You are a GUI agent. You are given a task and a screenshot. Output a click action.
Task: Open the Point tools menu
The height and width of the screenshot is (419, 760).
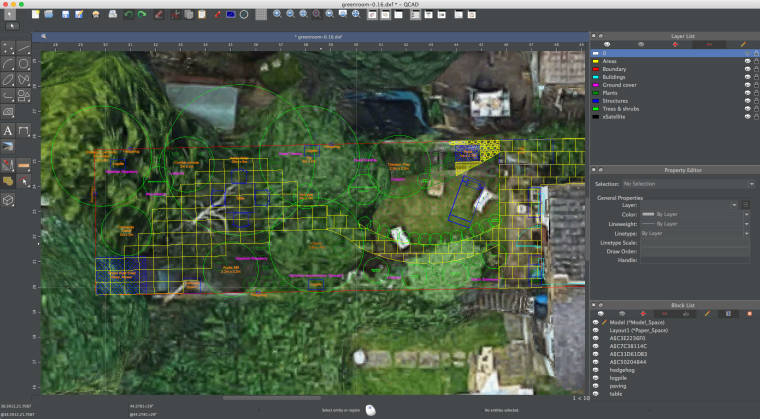pos(8,48)
